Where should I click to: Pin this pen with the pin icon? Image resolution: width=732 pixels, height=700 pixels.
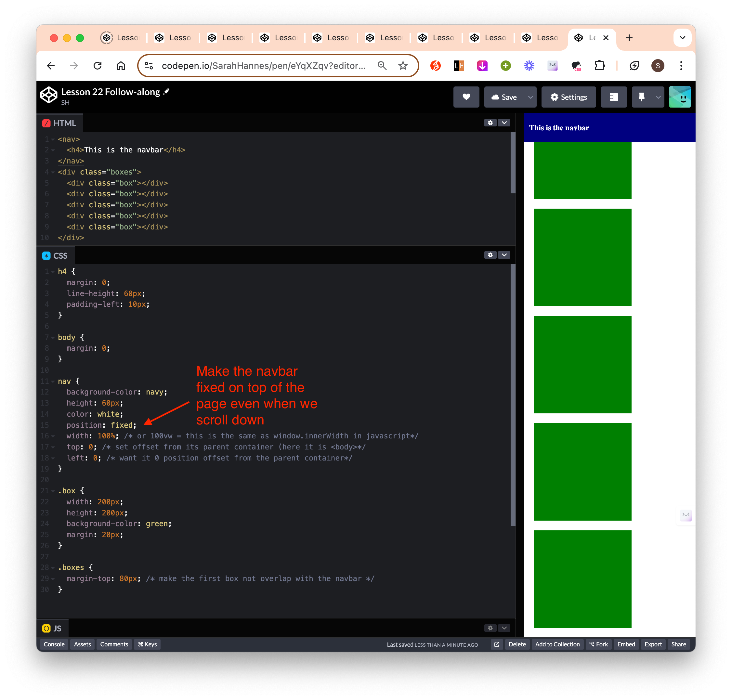[x=641, y=97]
